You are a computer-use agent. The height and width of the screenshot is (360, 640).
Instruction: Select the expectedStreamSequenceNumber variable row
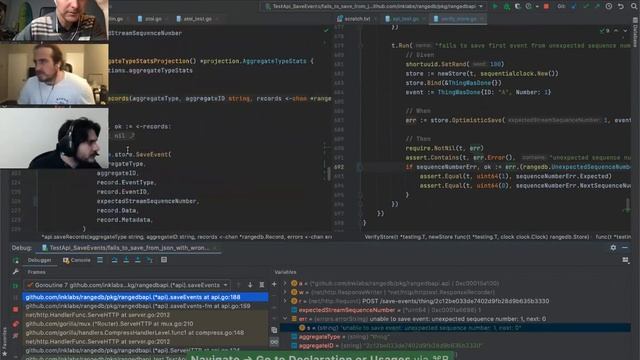pyautogui.click(x=456, y=310)
